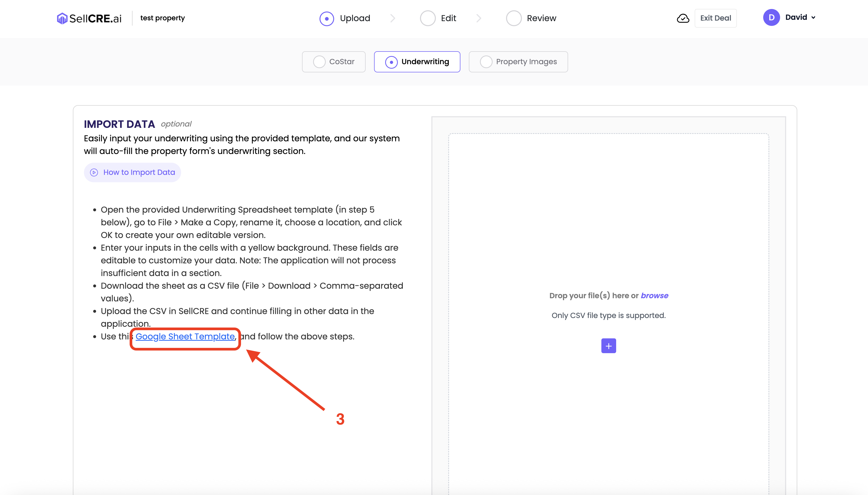Image resolution: width=868 pixels, height=495 pixels.
Task: Click the file drop zone area
Action: tap(608, 221)
